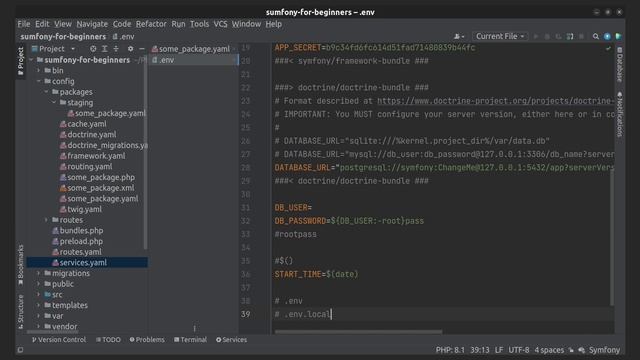Viewport: 640px width, 360px height.
Task: Toggle tool window bars icon in bottom-left corner
Action: [20, 350]
